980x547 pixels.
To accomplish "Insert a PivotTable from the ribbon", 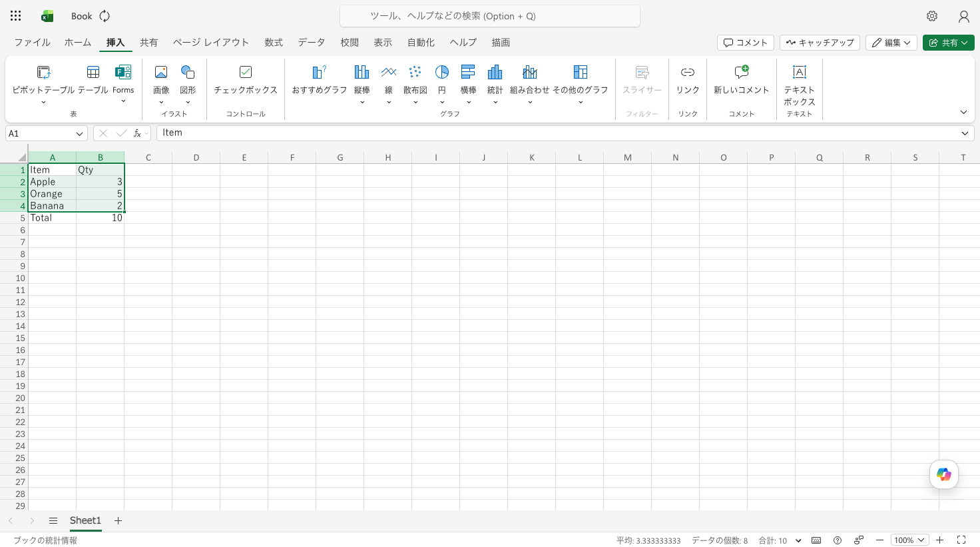I will click(x=43, y=72).
